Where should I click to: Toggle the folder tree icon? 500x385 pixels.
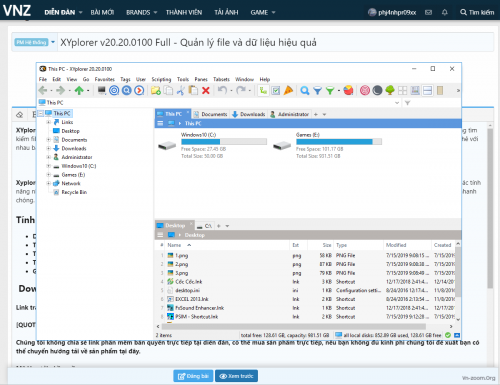[263, 90]
